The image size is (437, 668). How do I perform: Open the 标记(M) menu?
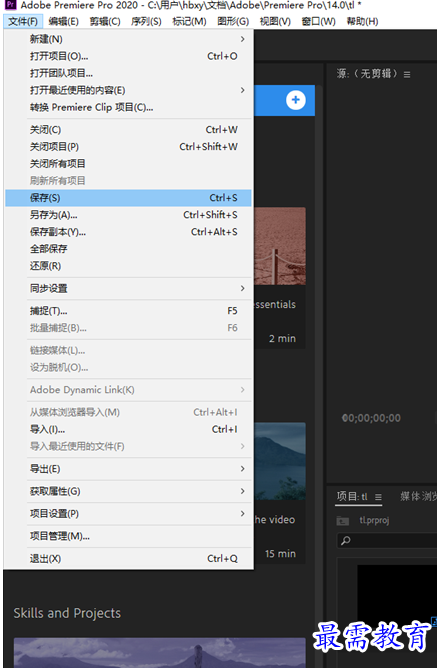189,21
